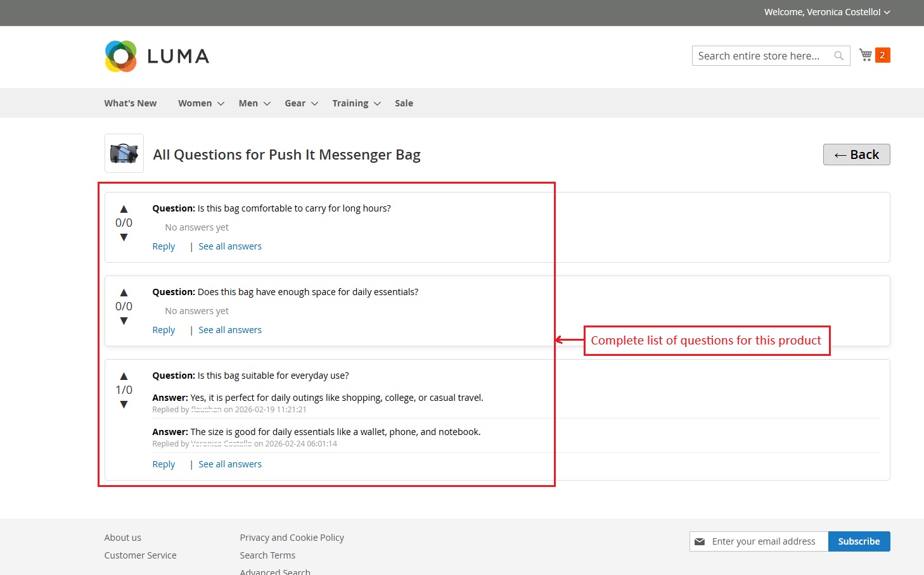This screenshot has height=575, width=924.
Task: Open the shopping cart icon
Action: 866,55
